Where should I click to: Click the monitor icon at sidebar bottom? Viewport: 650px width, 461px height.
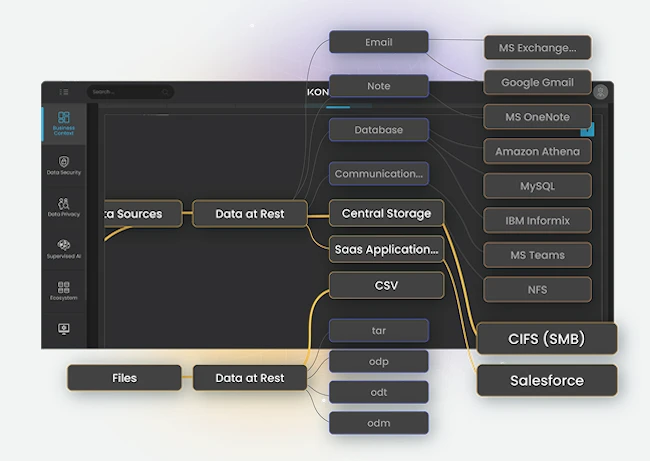[x=63, y=329]
